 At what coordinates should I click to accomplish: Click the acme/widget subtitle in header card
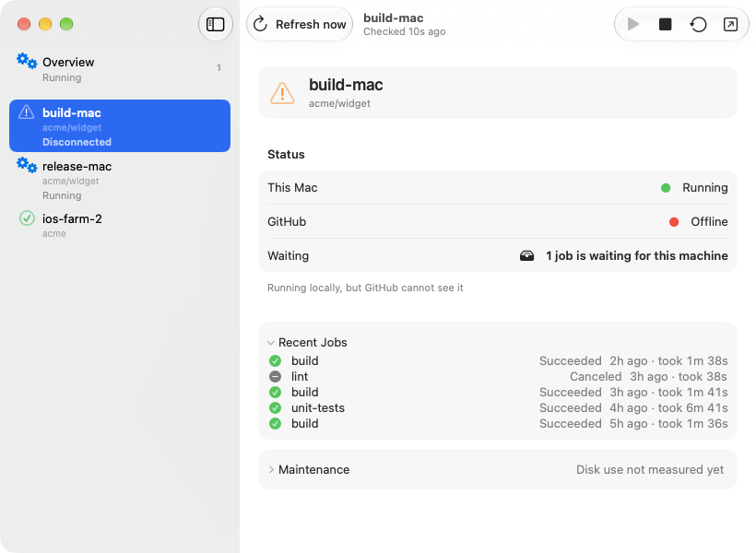339,103
